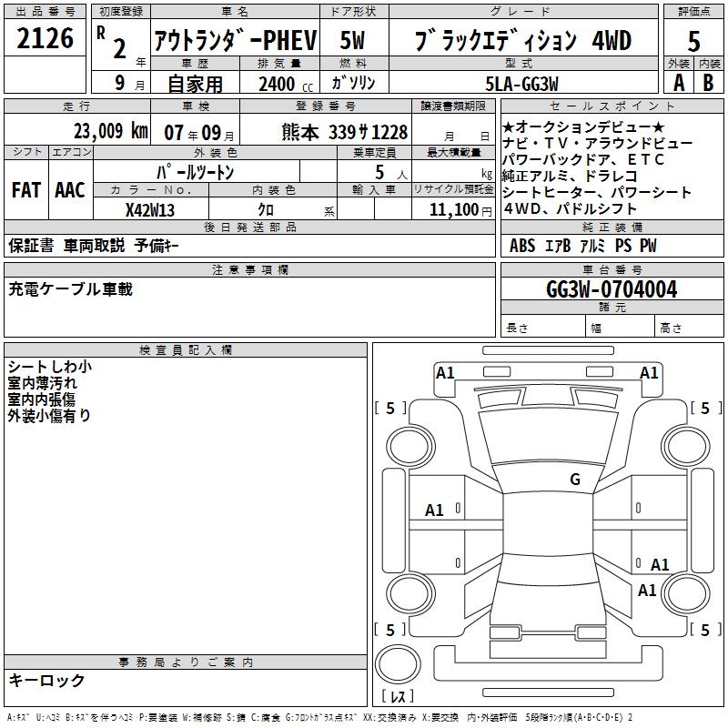Select inspector note 室内薄汚れ

pos(42,383)
